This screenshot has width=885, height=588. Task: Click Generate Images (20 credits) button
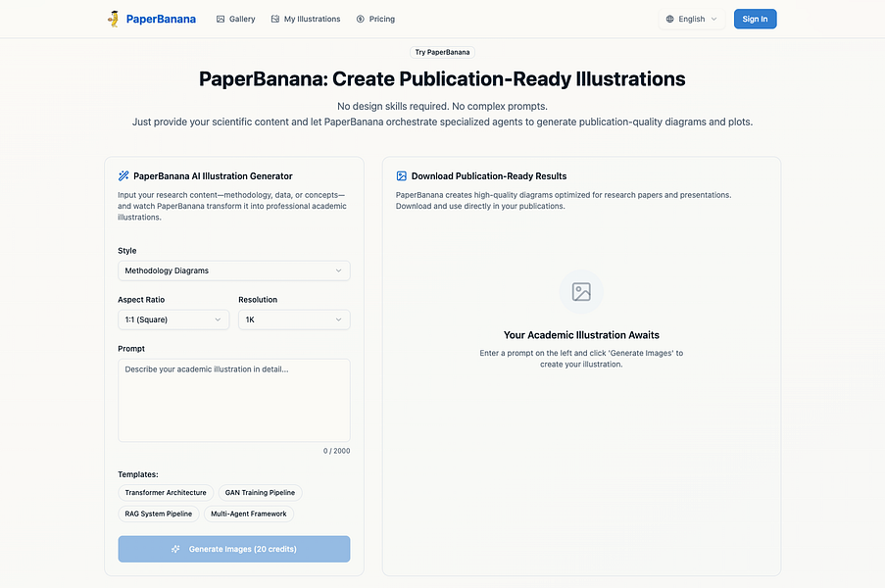pos(233,549)
